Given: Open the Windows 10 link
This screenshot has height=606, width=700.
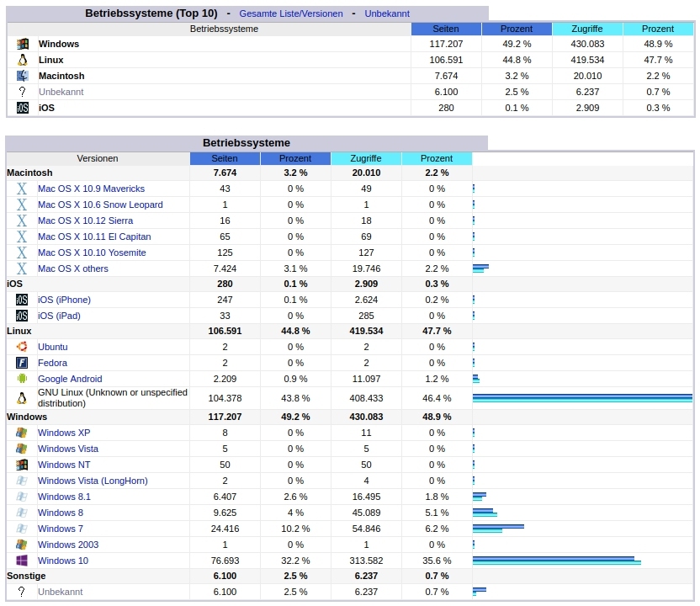Looking at the screenshot, I should click(x=63, y=561).
